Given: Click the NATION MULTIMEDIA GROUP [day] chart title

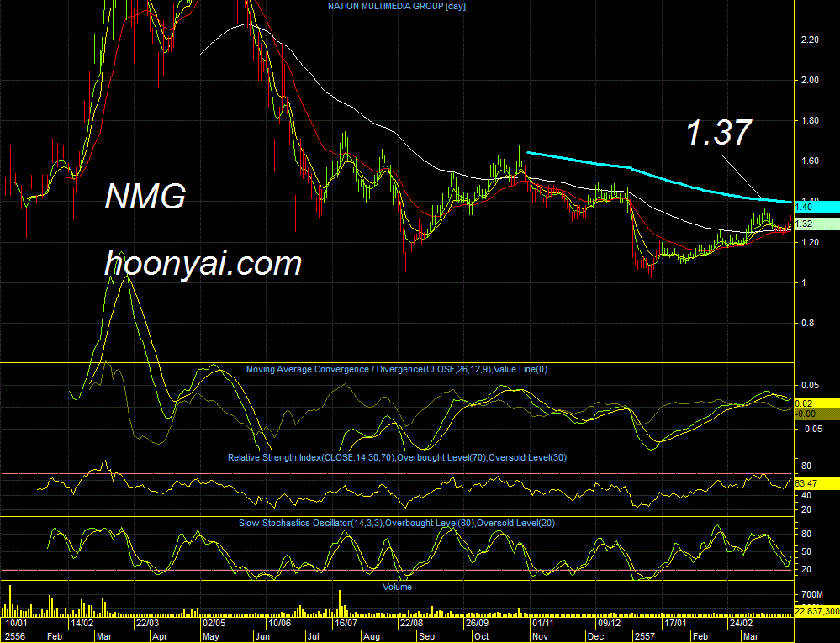Looking at the screenshot, I should coord(396,7).
